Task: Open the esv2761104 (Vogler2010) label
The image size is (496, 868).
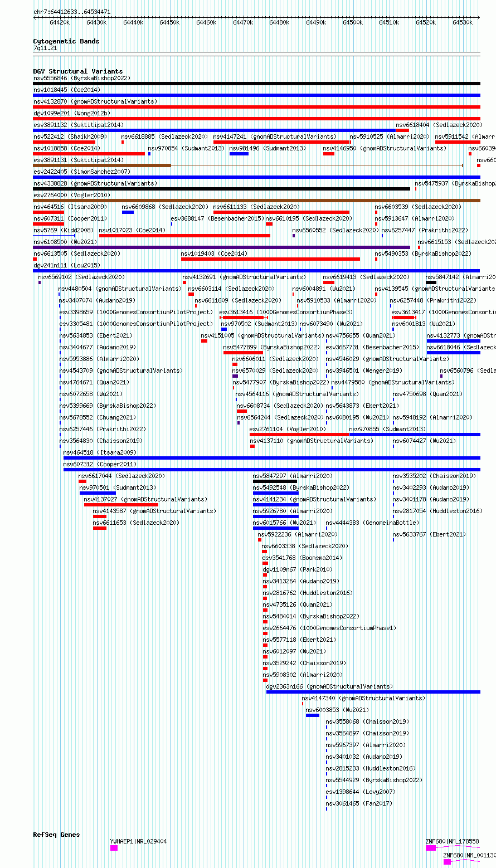Action: pyautogui.click(x=288, y=429)
